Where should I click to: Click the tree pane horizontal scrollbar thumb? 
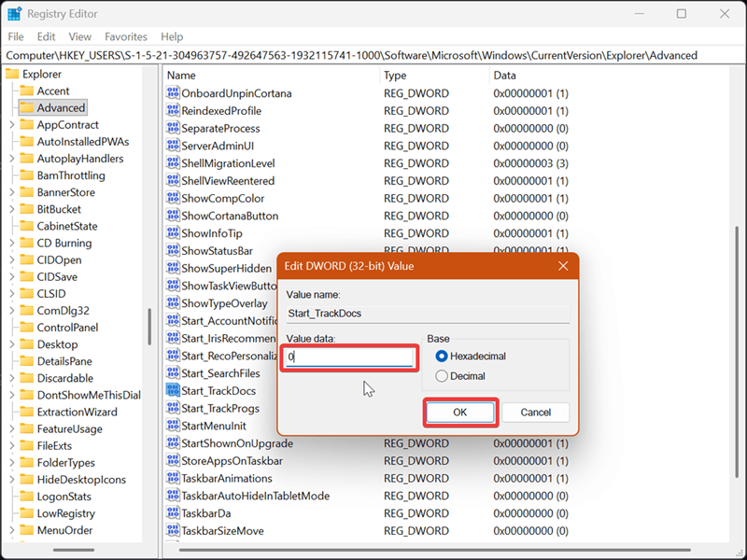point(74,550)
